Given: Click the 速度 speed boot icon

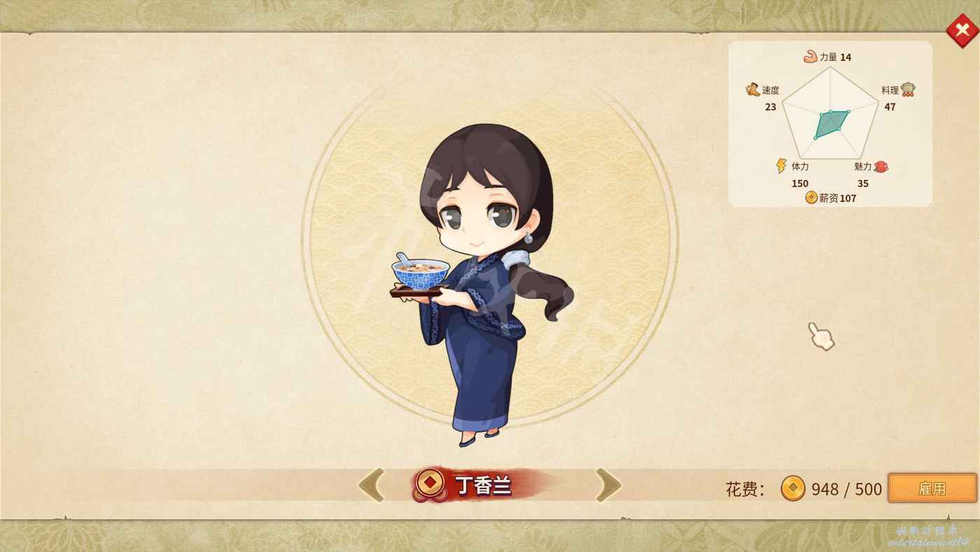Looking at the screenshot, I should (753, 89).
